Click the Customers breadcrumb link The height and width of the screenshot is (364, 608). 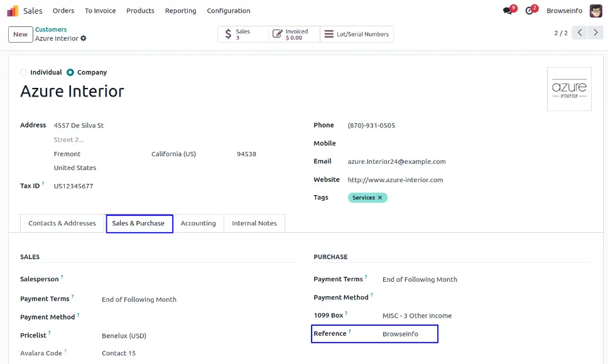pyautogui.click(x=51, y=29)
